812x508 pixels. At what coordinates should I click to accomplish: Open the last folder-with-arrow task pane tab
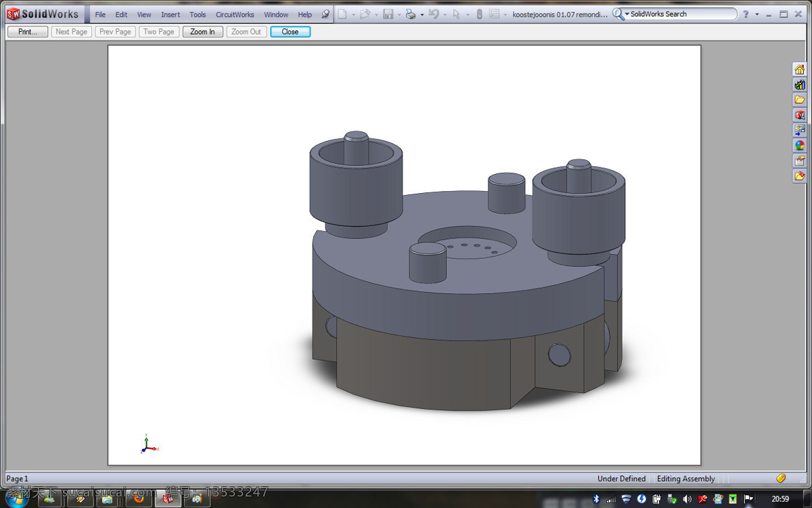click(800, 176)
